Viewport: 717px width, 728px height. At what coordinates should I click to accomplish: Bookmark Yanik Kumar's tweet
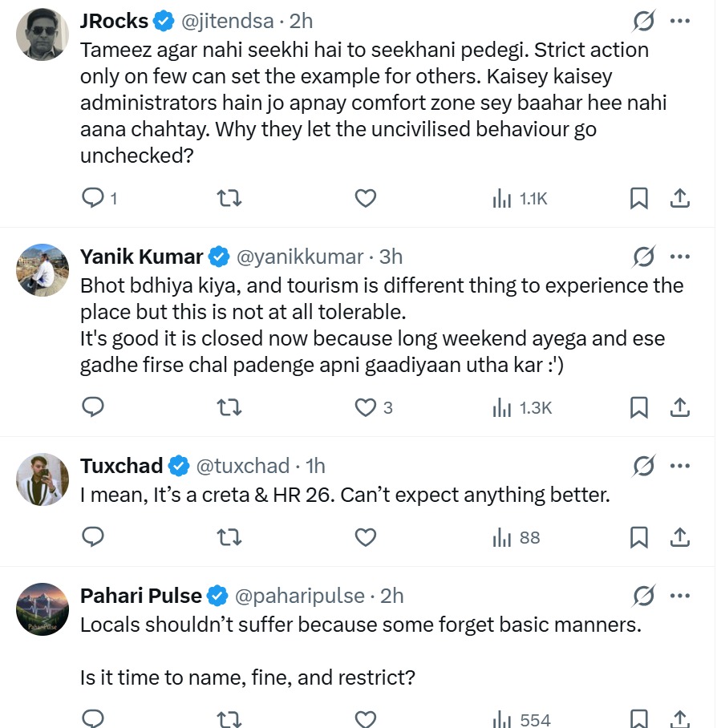click(x=638, y=407)
